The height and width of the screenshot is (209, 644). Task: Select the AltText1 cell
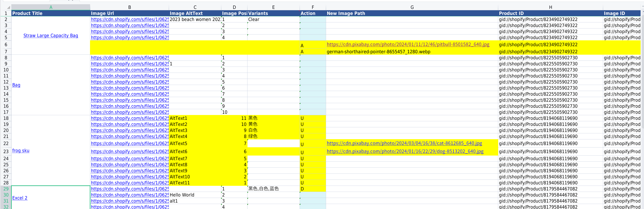(x=195, y=118)
